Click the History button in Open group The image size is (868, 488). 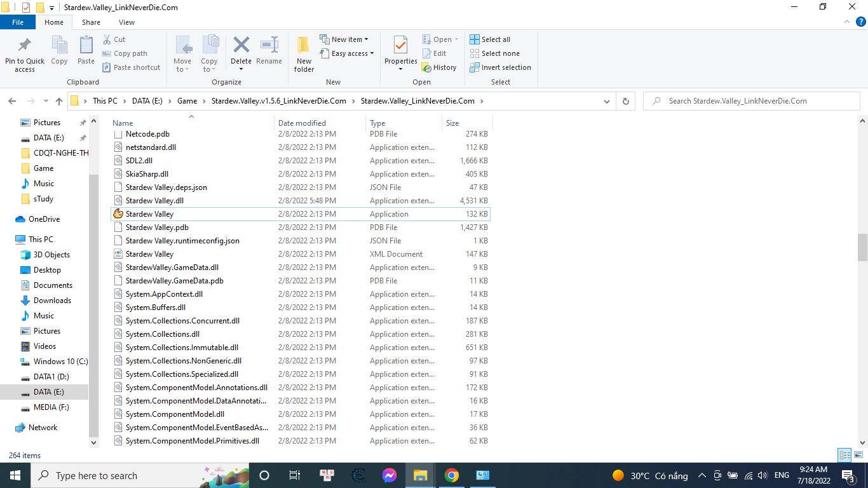tap(439, 67)
